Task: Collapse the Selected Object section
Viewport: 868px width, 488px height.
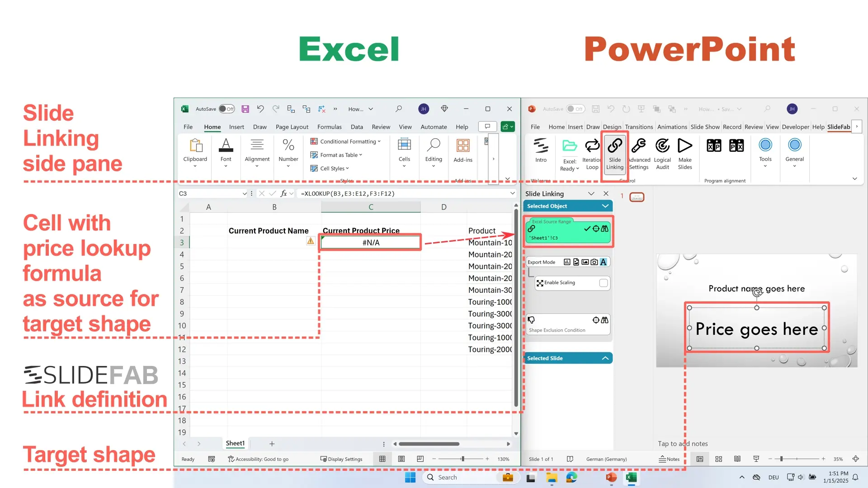Action: (605, 206)
